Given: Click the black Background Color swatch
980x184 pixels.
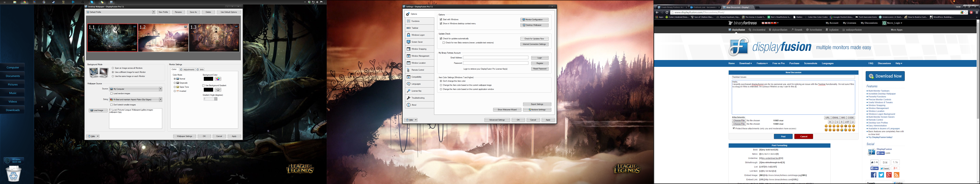Looking at the screenshot, I should click(208, 79).
